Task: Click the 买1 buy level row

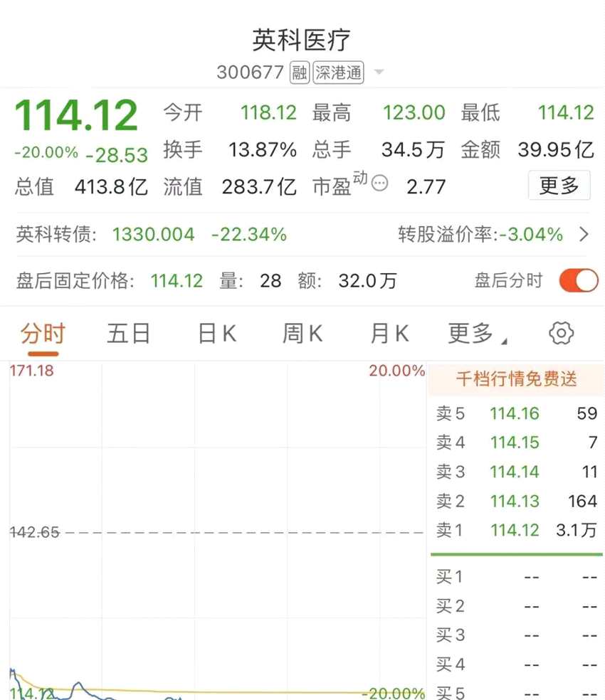Action: click(x=515, y=577)
